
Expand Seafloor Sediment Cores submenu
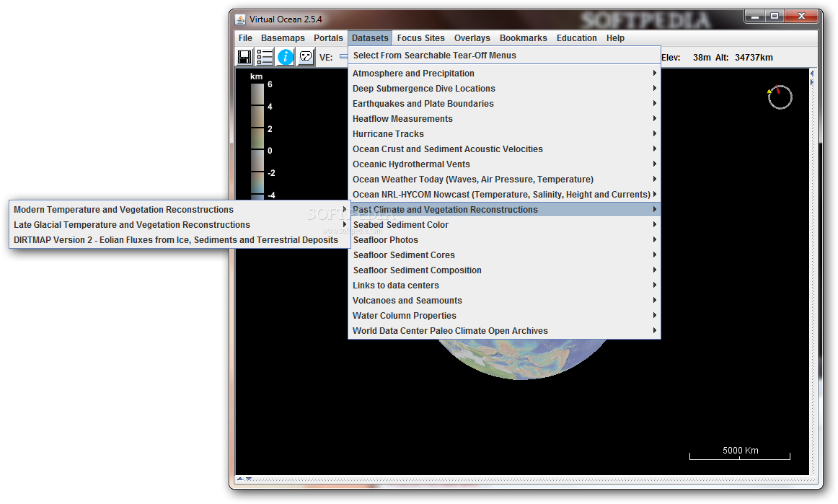click(x=505, y=255)
